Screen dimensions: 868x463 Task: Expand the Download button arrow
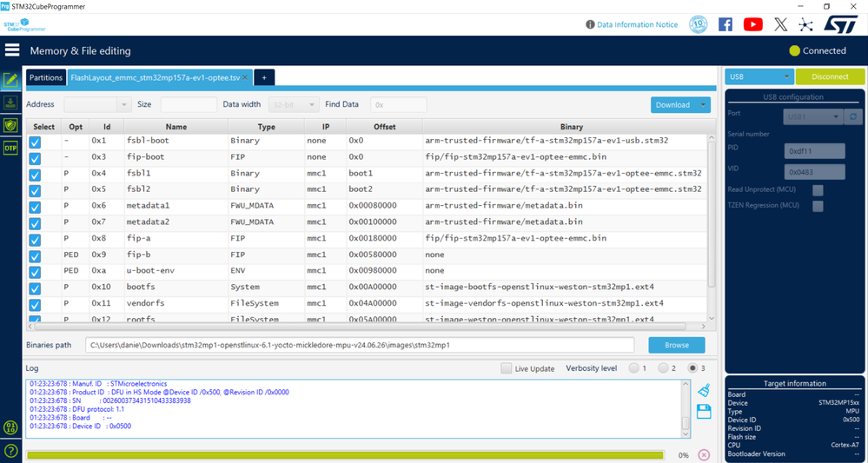704,105
